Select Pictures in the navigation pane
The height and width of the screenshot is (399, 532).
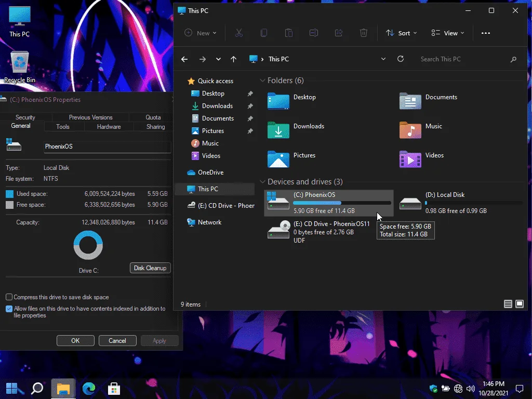[212, 130]
